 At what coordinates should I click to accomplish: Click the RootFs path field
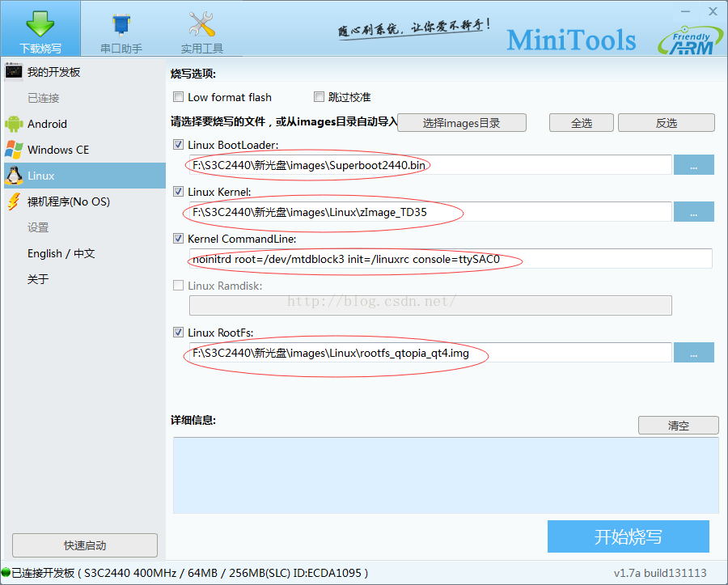pos(430,353)
